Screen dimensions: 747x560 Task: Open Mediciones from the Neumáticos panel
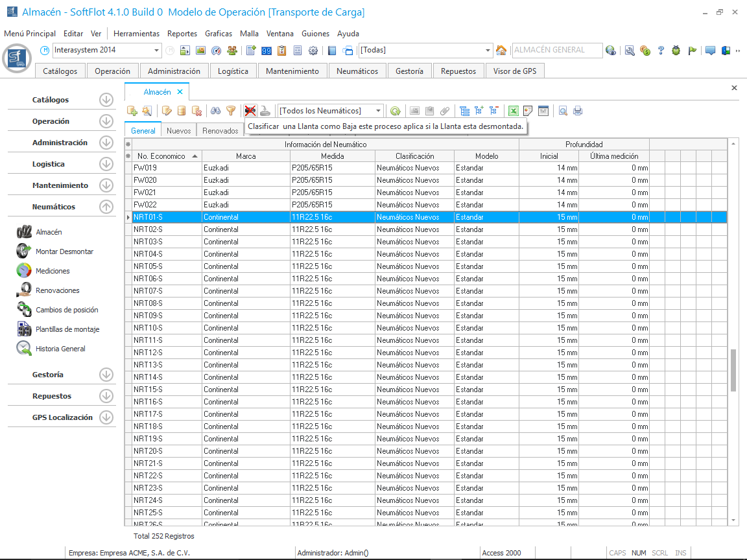pos(53,271)
